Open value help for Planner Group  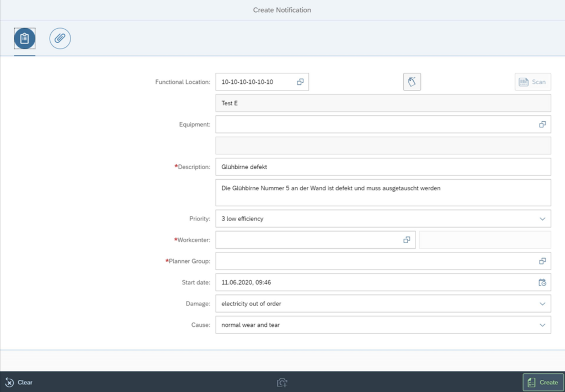tap(542, 261)
